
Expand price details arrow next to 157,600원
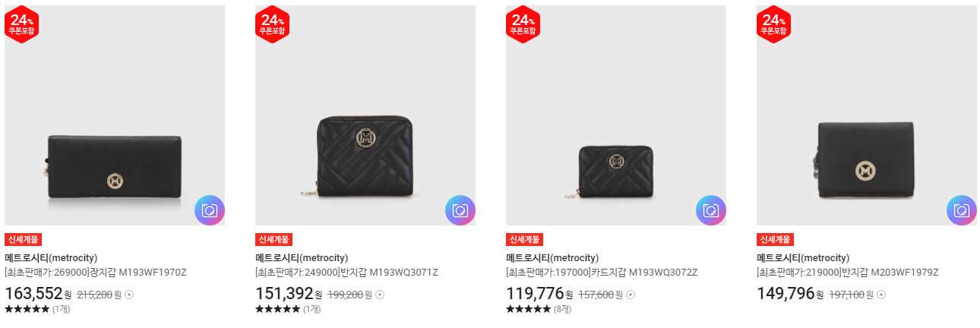631,295
